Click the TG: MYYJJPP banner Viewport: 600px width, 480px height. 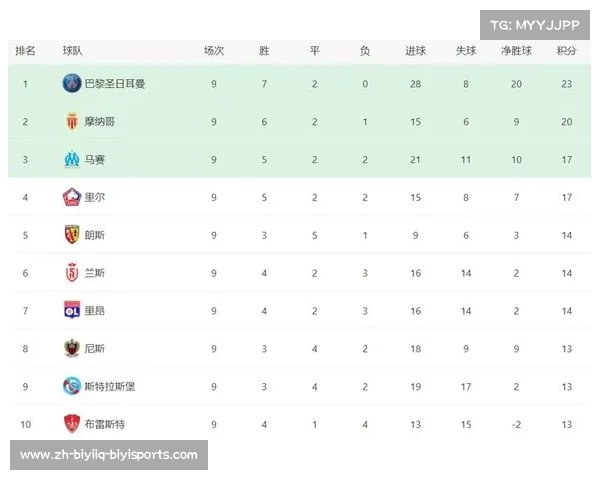535,25
